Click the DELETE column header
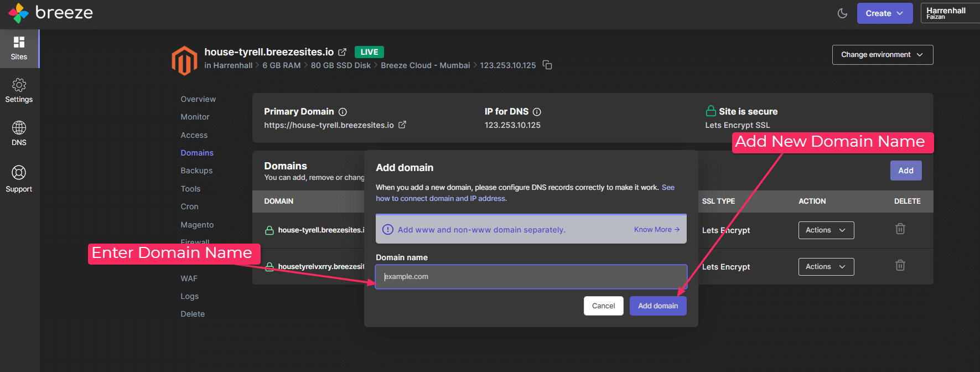The image size is (980, 372). (908, 201)
